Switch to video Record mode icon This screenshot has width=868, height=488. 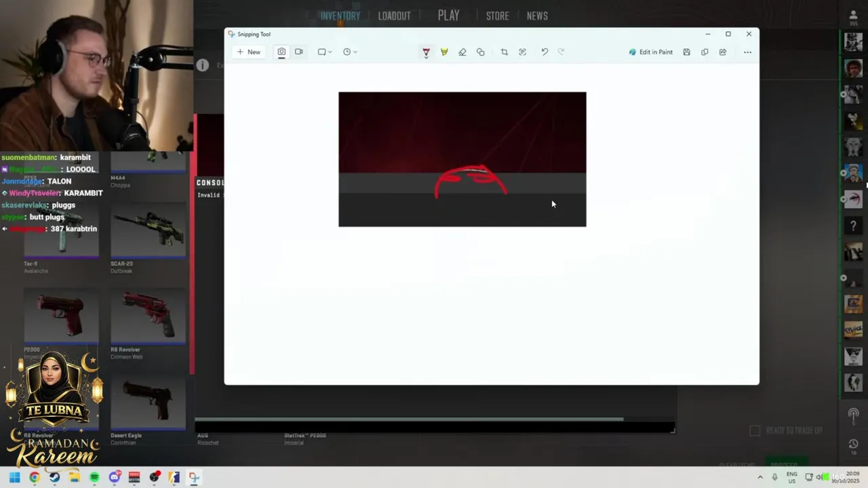coord(298,52)
